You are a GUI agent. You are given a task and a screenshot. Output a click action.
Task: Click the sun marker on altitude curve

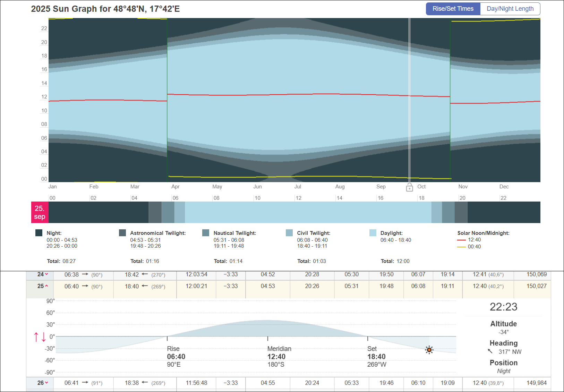(429, 350)
